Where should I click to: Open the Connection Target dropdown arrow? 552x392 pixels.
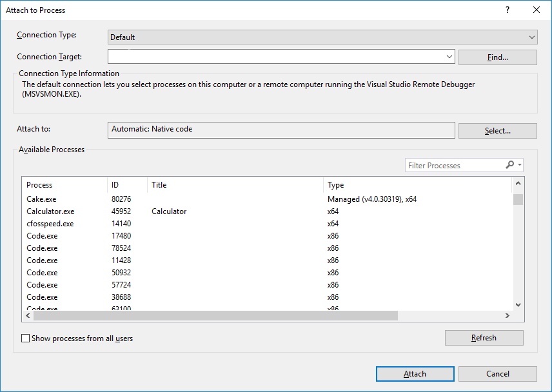coord(449,57)
